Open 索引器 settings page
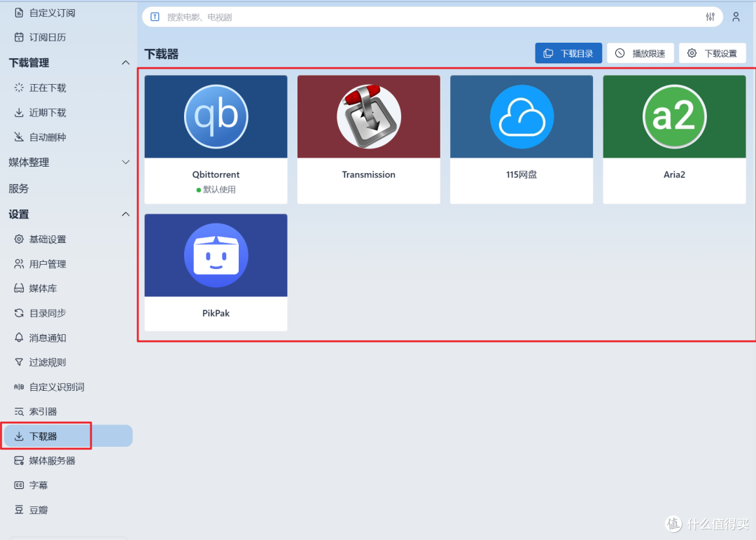Screen dimensions: 756x540 [x=43, y=411]
